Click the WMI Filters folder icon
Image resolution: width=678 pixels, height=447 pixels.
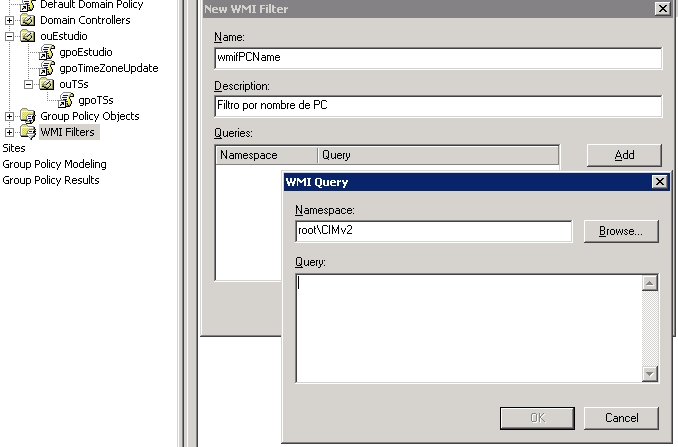pyautogui.click(x=28, y=132)
